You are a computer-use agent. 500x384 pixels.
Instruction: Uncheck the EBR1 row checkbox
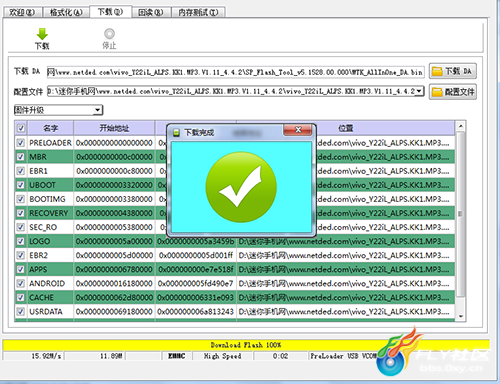pyautogui.click(x=21, y=171)
